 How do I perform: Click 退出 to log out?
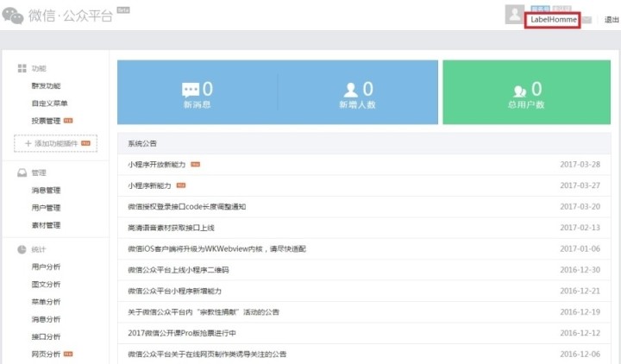coord(612,20)
